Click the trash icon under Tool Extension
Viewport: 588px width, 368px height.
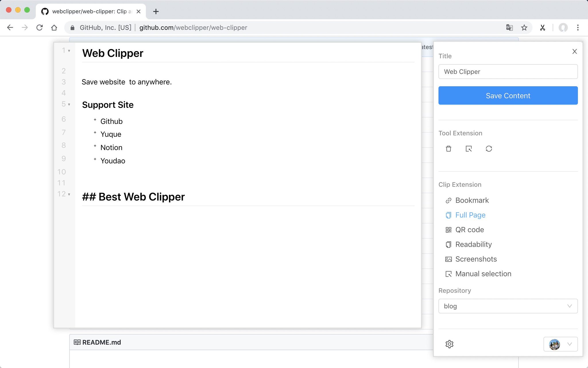pos(448,149)
